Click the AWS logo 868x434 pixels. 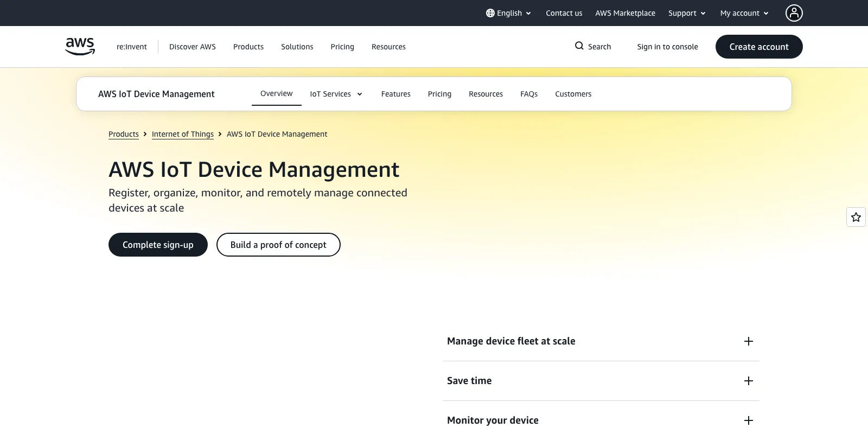pos(80,46)
